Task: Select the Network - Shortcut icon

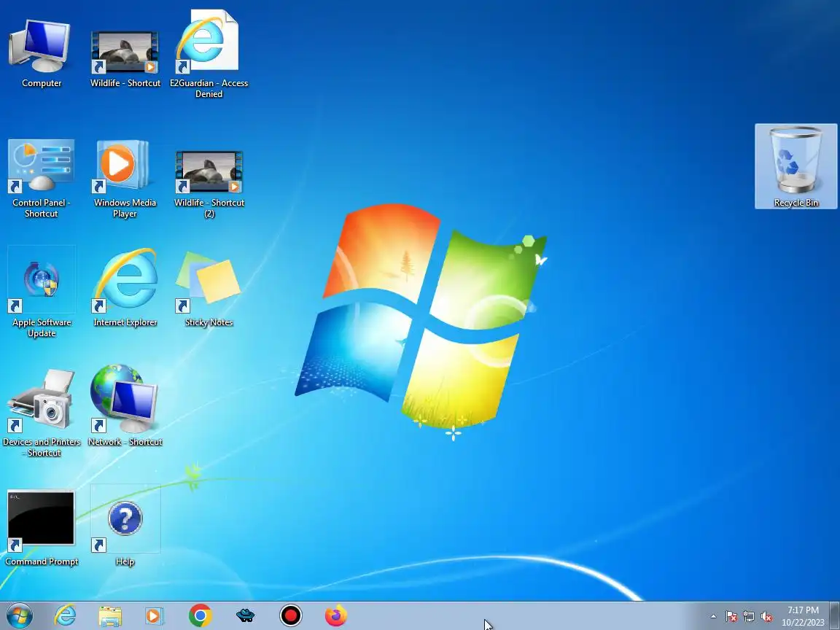Action: (x=125, y=405)
